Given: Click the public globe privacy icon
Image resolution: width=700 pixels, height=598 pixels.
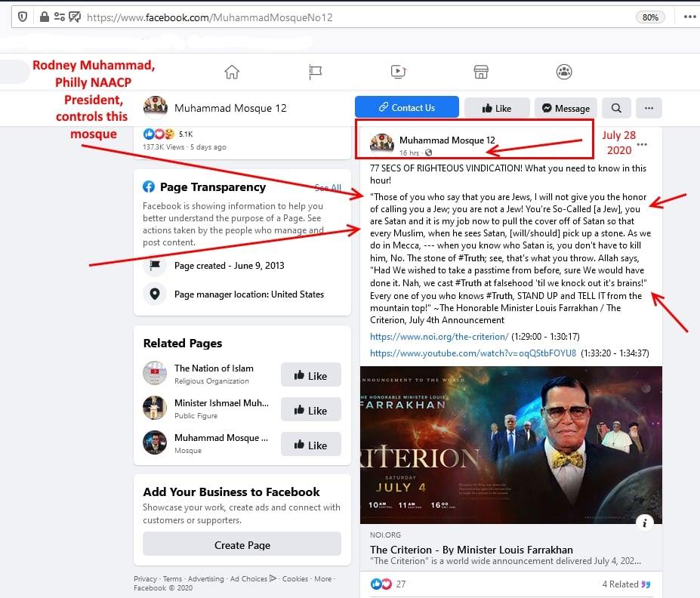Looking at the screenshot, I should click(429, 153).
